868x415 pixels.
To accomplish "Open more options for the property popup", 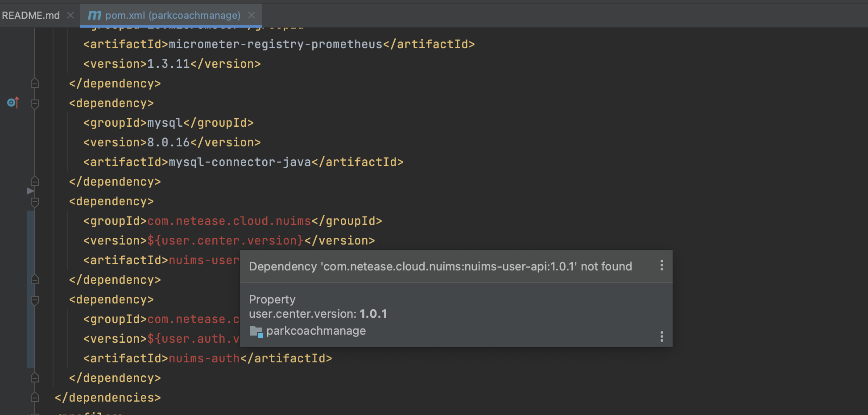I will pos(662,336).
